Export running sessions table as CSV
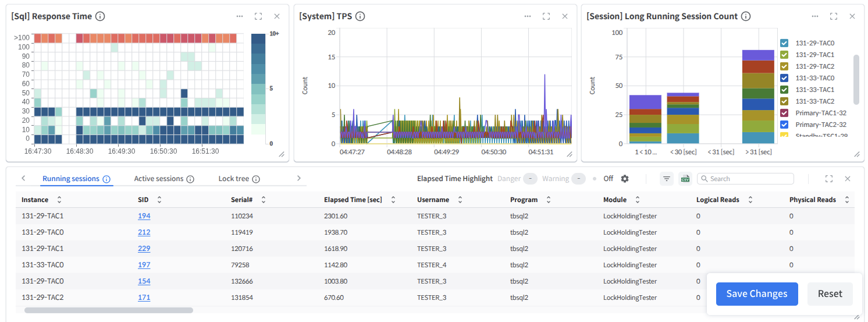The height and width of the screenshot is (322, 868). tap(685, 179)
